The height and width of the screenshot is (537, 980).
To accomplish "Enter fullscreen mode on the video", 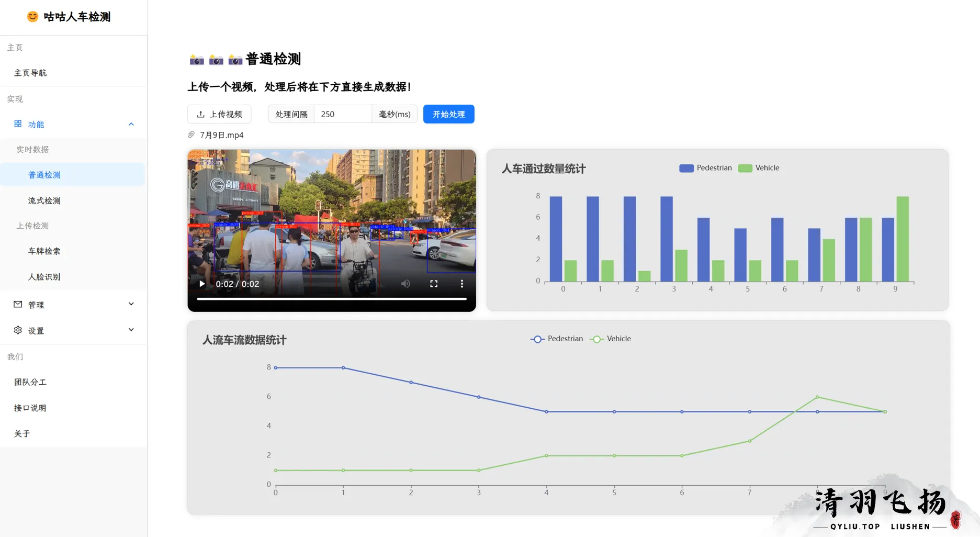I will tap(434, 284).
